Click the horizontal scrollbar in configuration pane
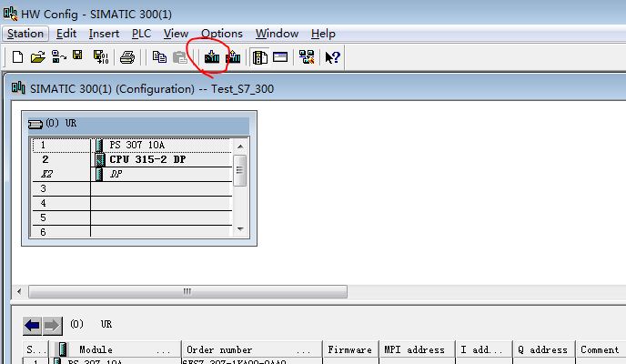 tap(187, 292)
